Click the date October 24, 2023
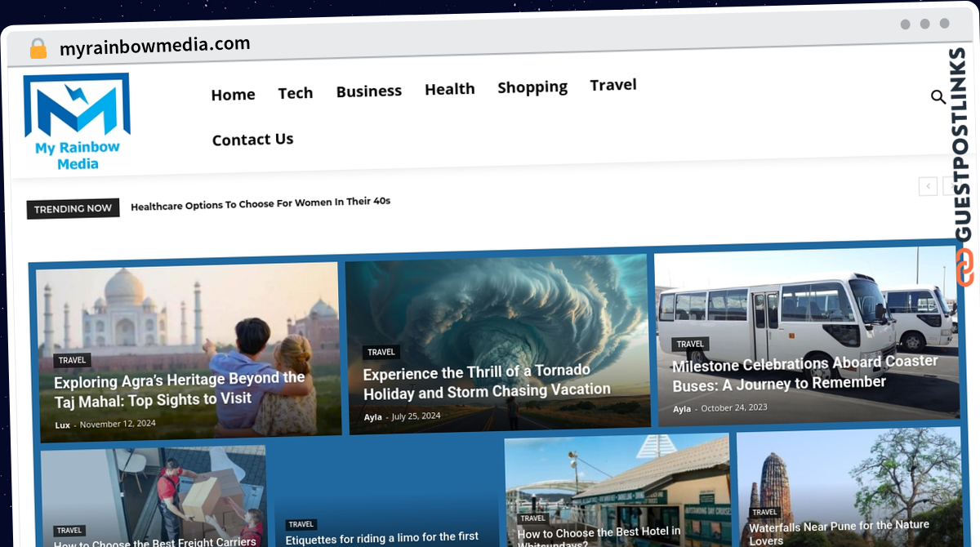Viewport: 980px width, 547px height. click(734, 407)
